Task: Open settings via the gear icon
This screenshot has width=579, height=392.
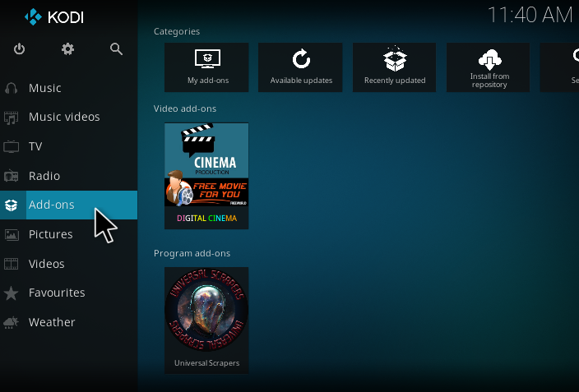Action: pos(67,48)
